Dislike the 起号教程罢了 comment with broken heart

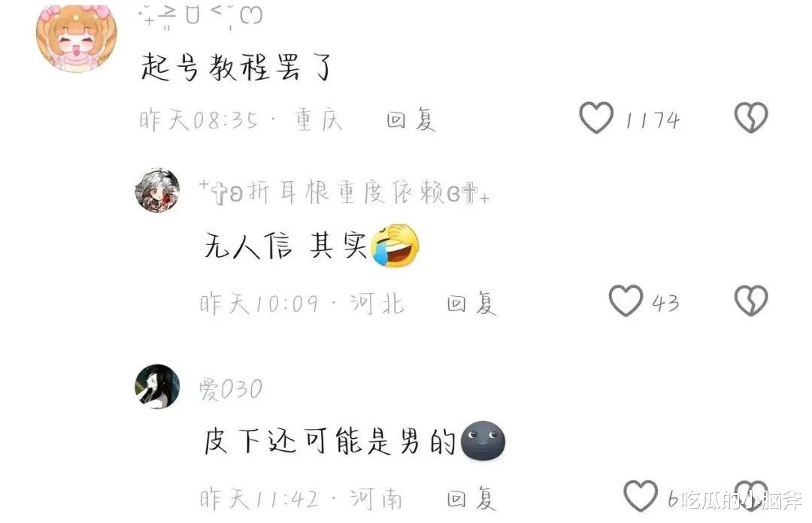coord(751,117)
